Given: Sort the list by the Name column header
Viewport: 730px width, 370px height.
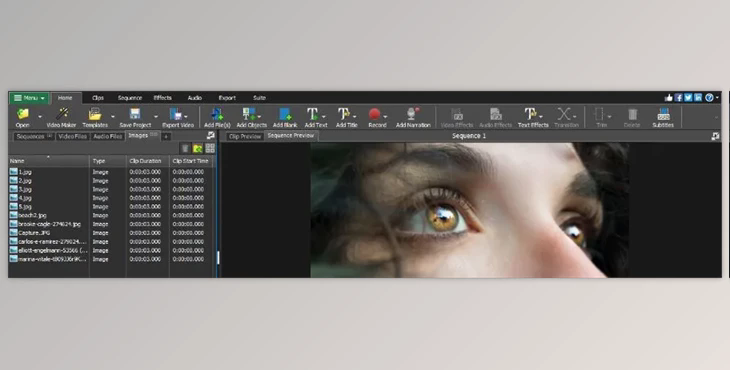Looking at the screenshot, I should (x=49, y=161).
